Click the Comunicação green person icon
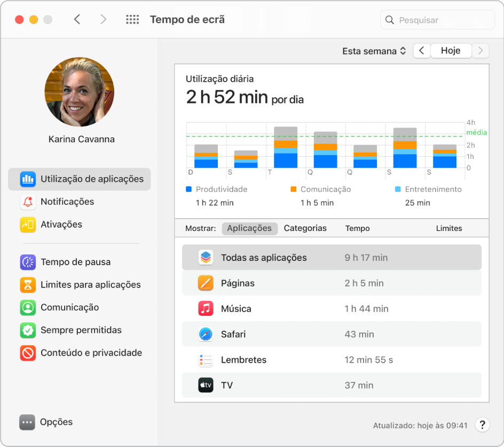 (28, 307)
